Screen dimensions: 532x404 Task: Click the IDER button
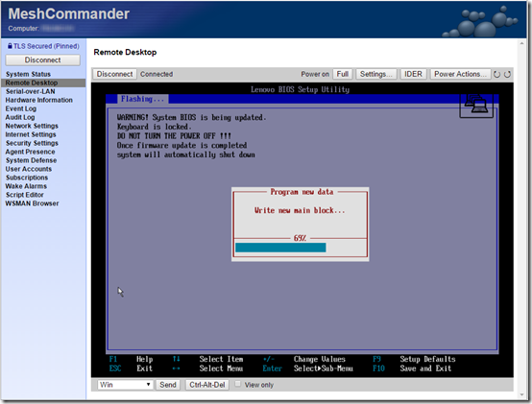click(413, 74)
